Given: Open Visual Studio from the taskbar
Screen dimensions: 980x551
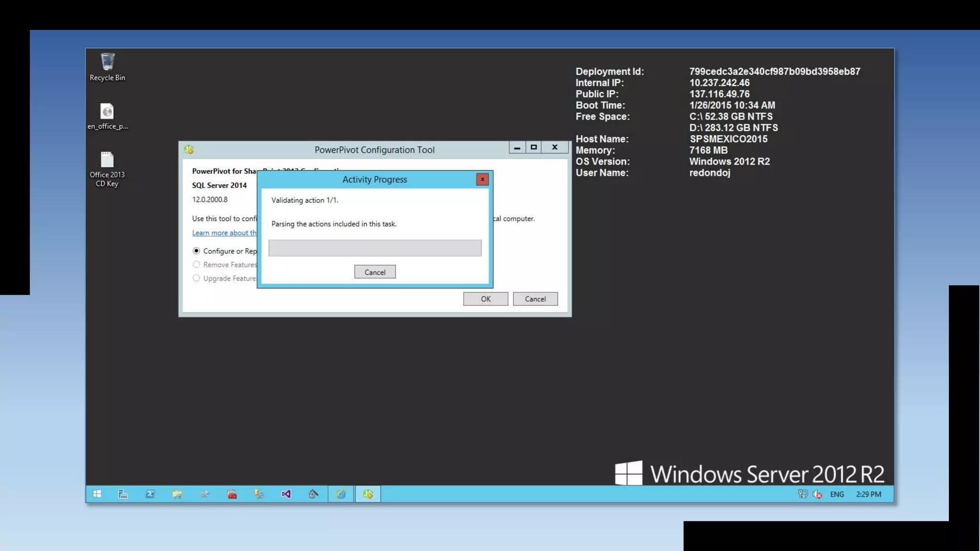Looking at the screenshot, I should click(286, 494).
